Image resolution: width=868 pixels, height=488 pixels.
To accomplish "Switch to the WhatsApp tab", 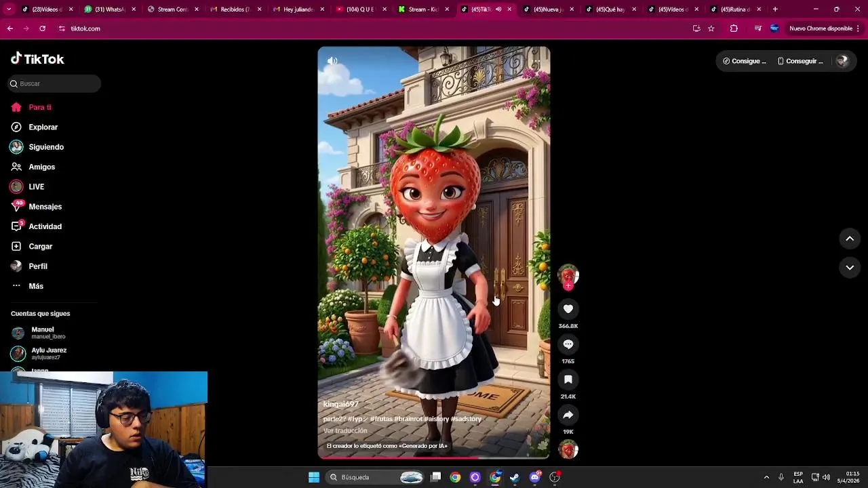I will pyautogui.click(x=108, y=9).
